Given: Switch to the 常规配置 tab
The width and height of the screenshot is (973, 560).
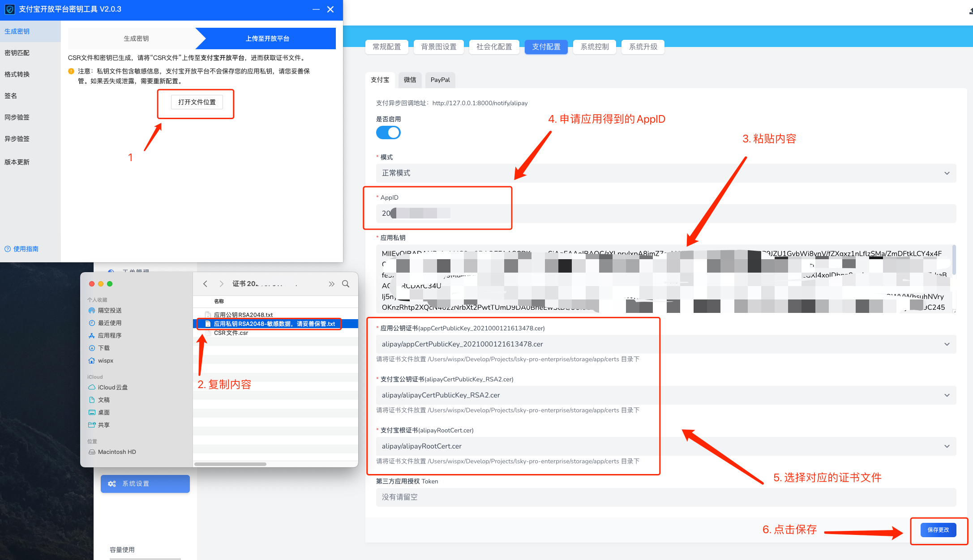Looking at the screenshot, I should (387, 47).
